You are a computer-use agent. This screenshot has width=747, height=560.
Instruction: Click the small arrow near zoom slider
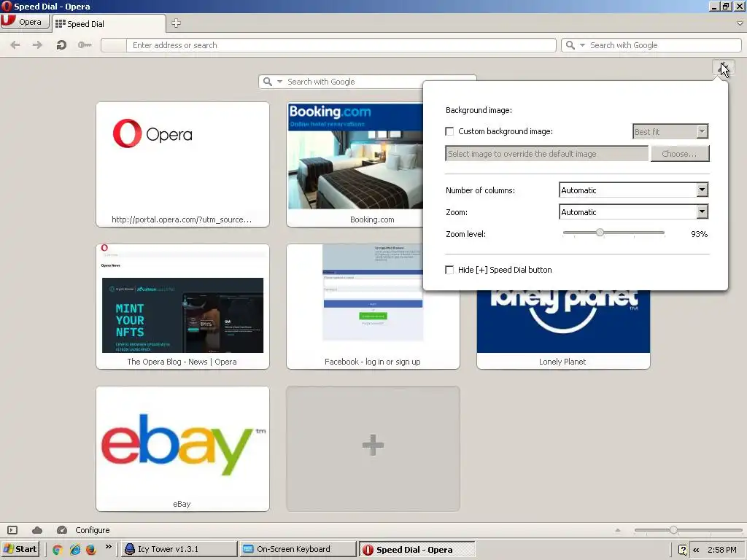[618, 530]
